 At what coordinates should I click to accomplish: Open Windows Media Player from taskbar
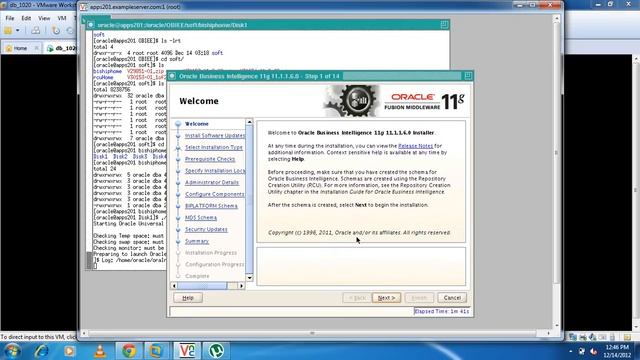(69, 351)
